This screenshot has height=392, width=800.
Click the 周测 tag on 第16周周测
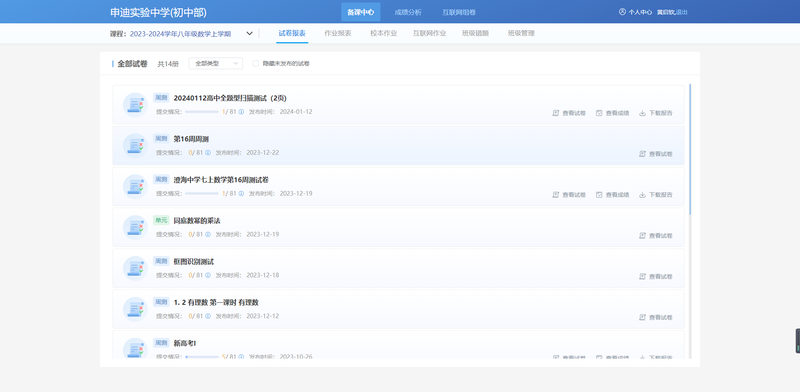tap(161, 138)
